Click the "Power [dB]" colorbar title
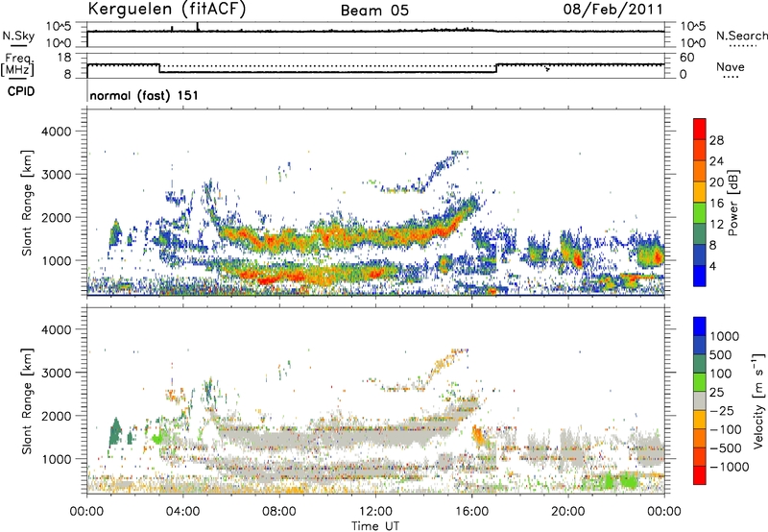768x532 pixels. pyautogui.click(x=732, y=203)
